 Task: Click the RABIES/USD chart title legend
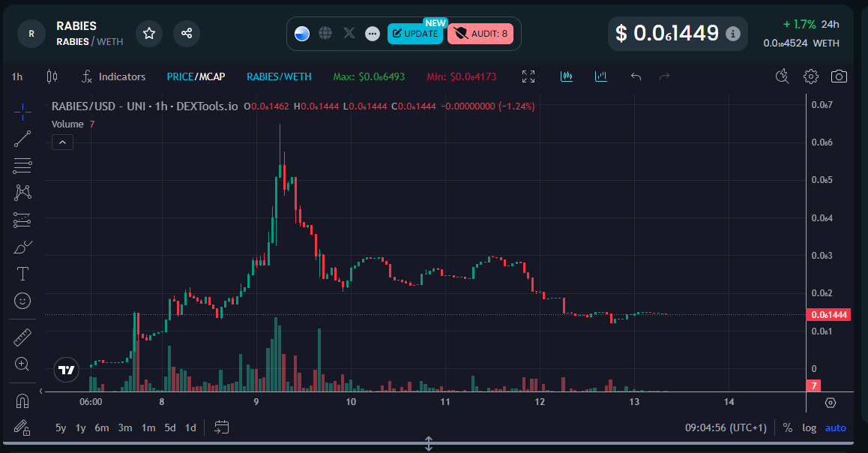(x=145, y=106)
